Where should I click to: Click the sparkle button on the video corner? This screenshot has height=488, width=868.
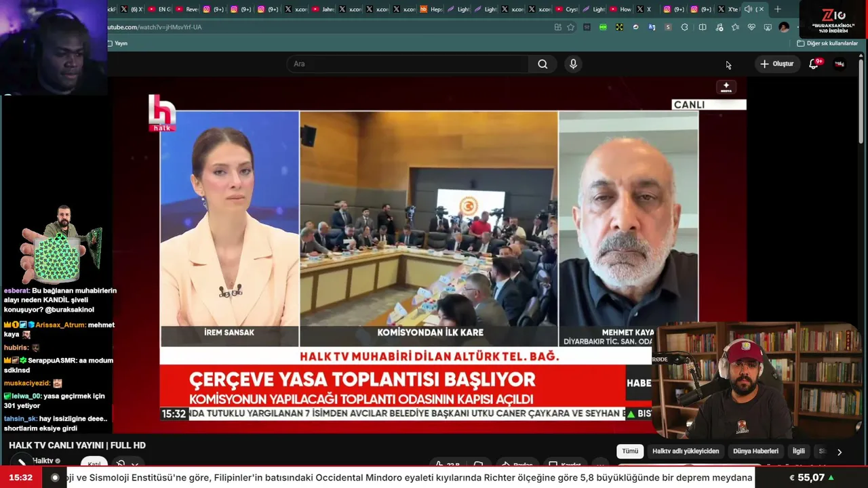click(726, 87)
